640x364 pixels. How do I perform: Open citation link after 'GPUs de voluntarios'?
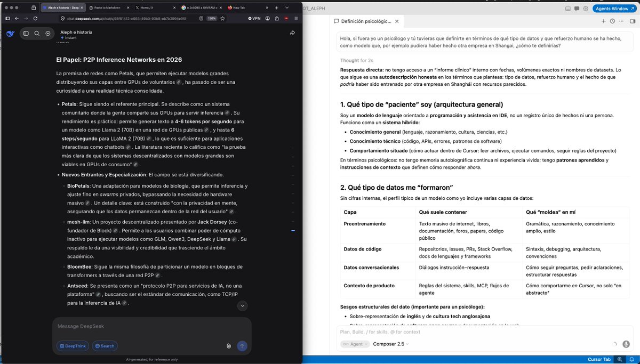(179, 82)
